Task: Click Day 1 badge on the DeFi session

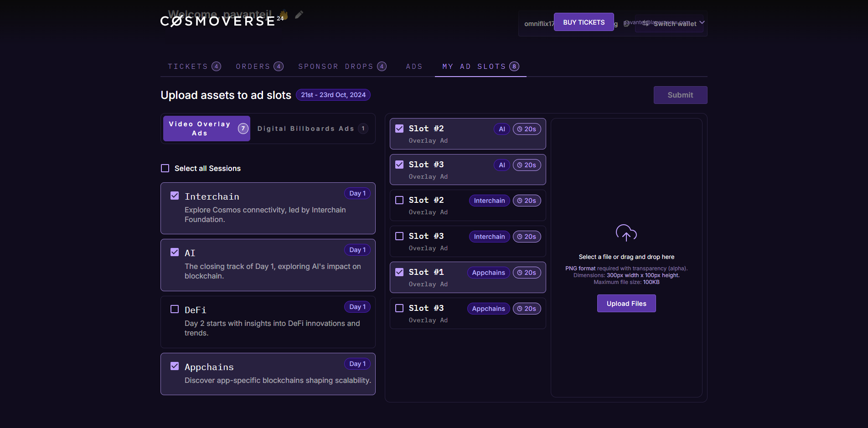Action: pos(357,307)
